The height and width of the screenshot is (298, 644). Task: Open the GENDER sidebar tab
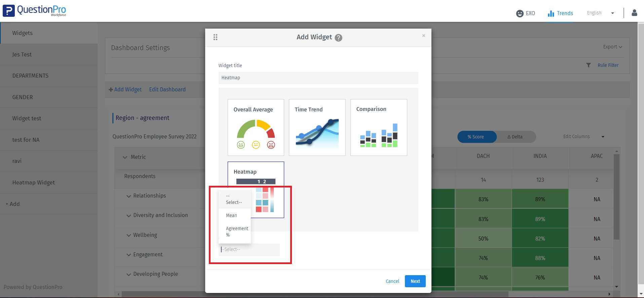click(x=49, y=97)
